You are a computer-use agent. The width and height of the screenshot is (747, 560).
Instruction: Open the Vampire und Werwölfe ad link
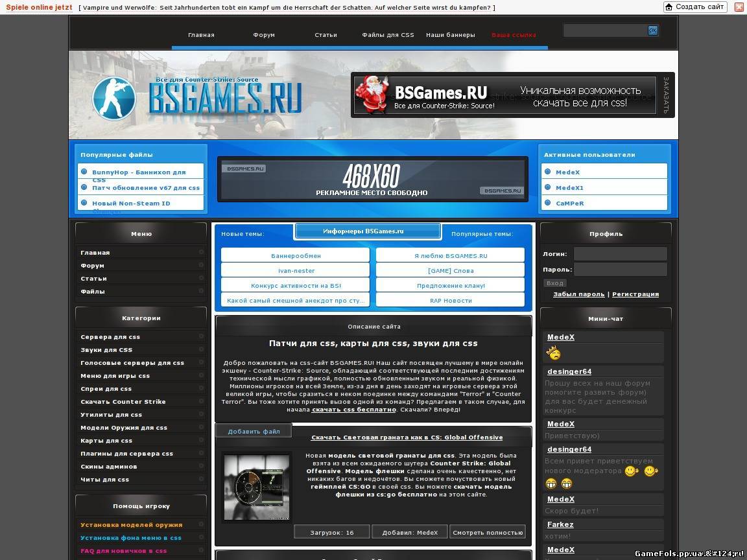[x=287, y=8]
